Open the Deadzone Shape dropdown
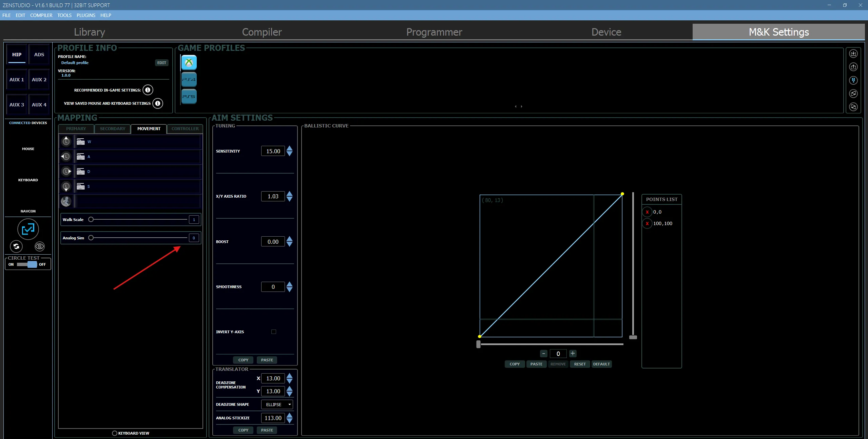 277,404
